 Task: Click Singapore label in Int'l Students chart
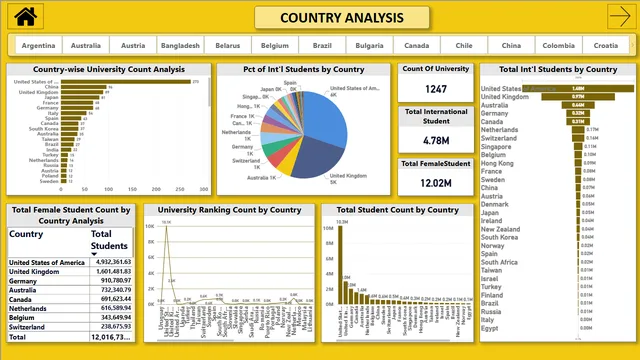point(496,147)
